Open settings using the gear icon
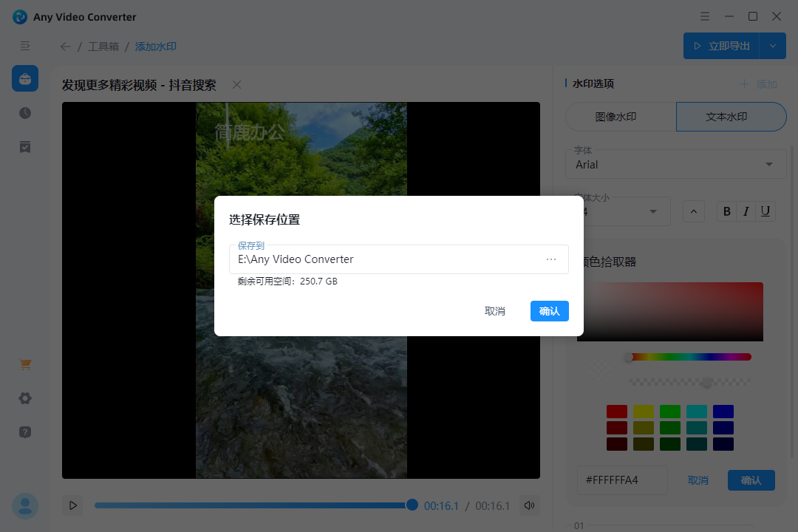Screen dimensions: 798x532 point(24,398)
